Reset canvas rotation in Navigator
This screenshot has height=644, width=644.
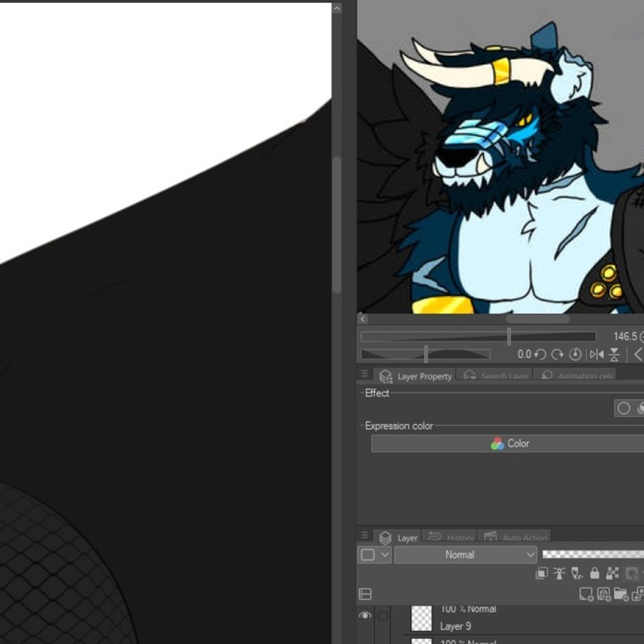575,354
